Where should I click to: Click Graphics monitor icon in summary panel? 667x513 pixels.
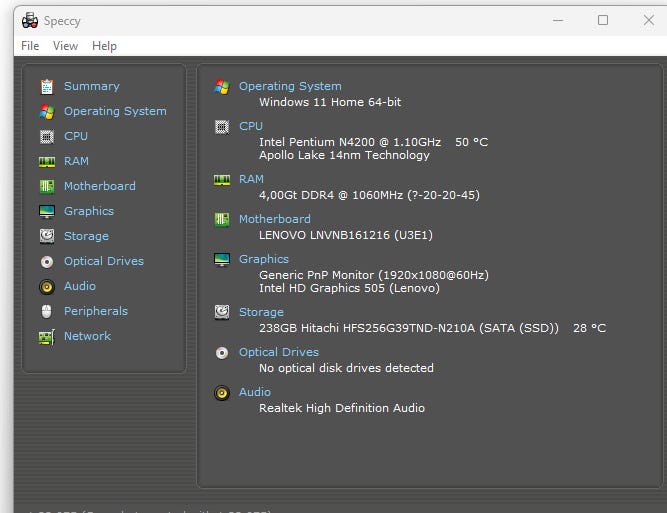222,259
